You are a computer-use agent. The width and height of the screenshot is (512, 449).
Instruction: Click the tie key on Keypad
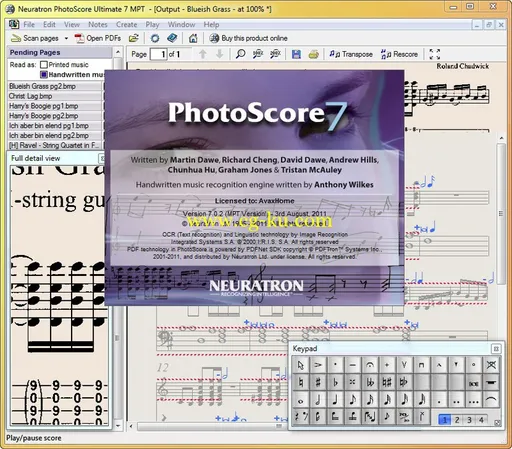click(x=491, y=400)
